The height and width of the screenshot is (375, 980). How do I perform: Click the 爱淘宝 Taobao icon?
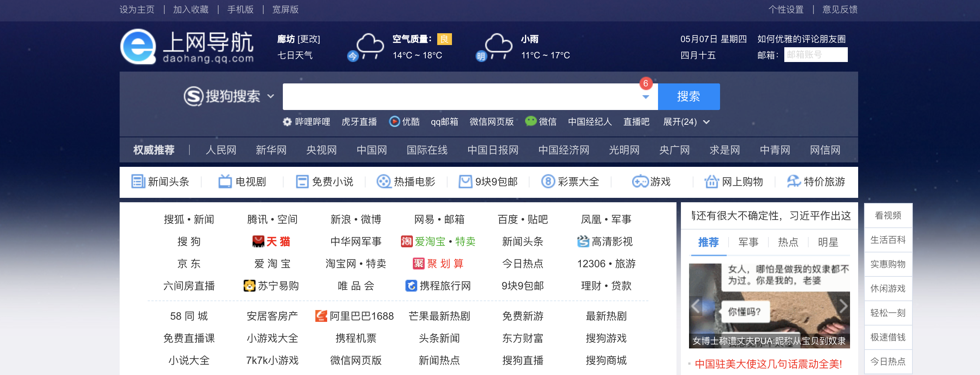point(407,241)
